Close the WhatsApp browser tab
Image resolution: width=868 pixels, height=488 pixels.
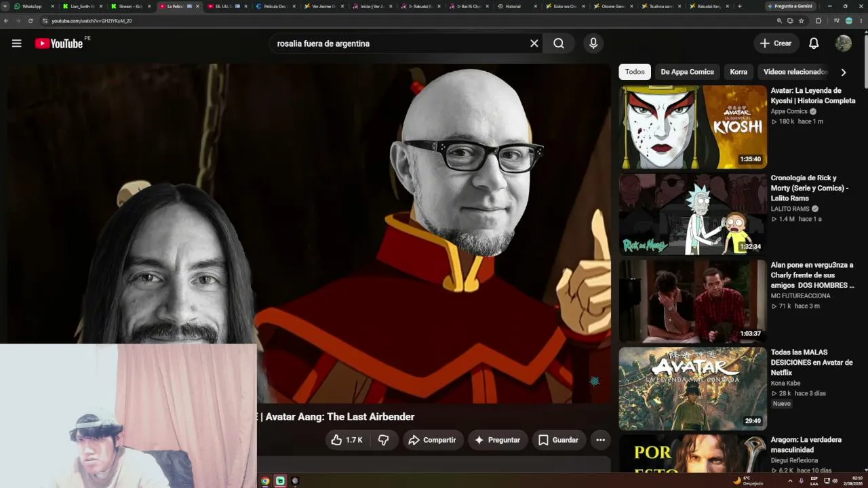coord(52,6)
